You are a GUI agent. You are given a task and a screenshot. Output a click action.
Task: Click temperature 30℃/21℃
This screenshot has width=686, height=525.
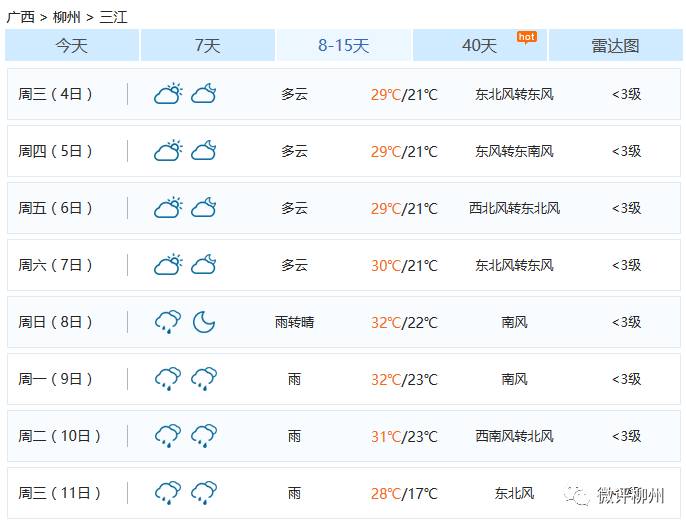click(x=404, y=266)
